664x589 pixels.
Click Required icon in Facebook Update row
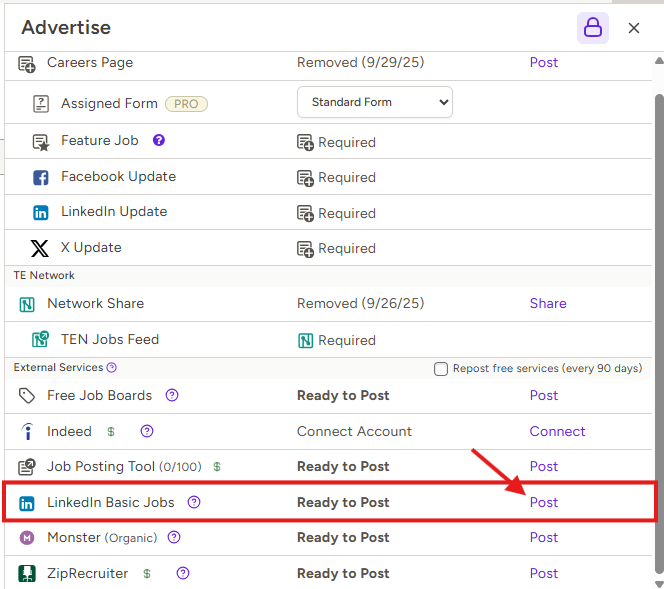(305, 178)
